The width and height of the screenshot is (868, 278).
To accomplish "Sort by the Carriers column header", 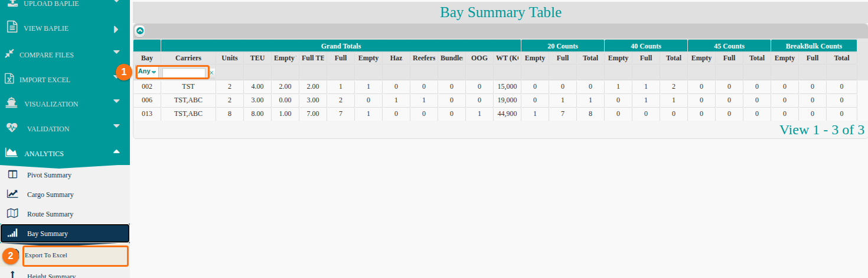I will tap(188, 58).
